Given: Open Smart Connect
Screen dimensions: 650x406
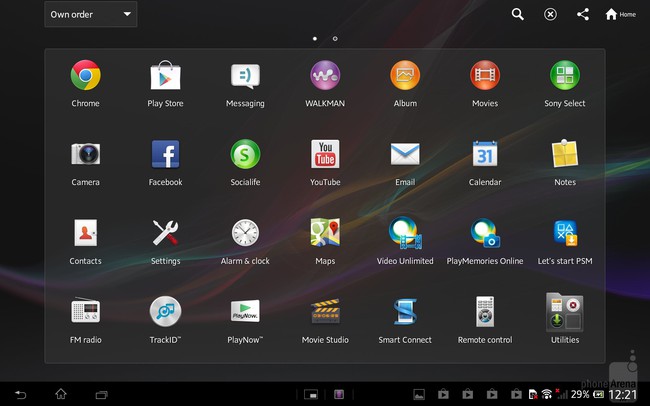Looking at the screenshot, I should (x=405, y=311).
